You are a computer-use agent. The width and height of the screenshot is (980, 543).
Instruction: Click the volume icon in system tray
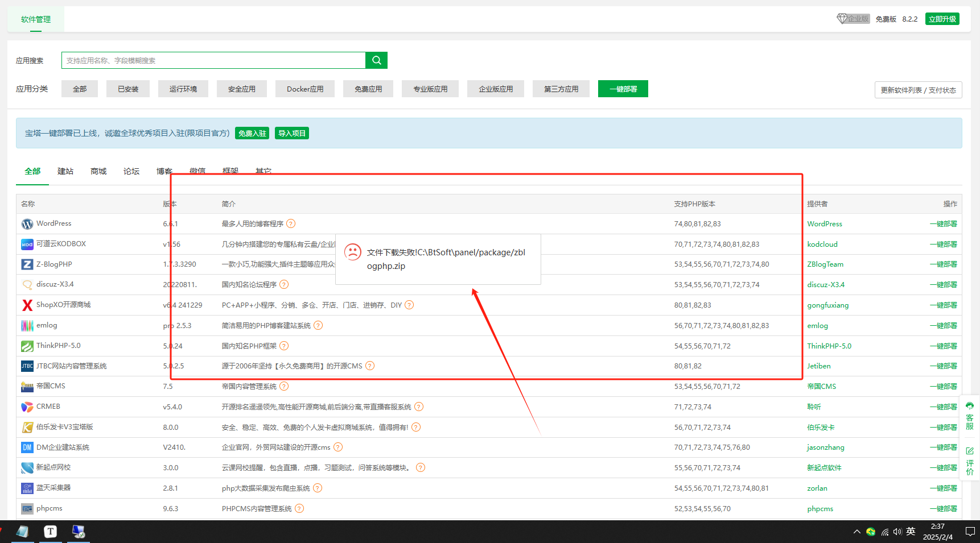pos(897,532)
